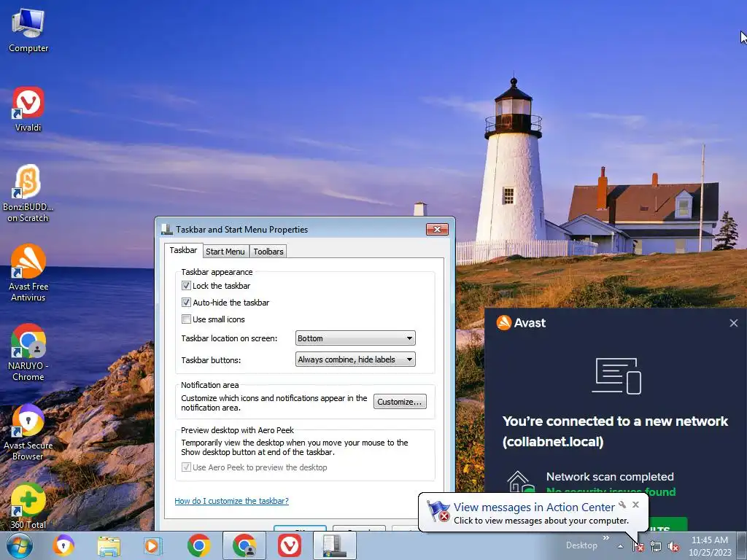747x560 pixels.
Task: Select BonziBUDDY on Scratch desktop shortcut
Action: click(28, 193)
